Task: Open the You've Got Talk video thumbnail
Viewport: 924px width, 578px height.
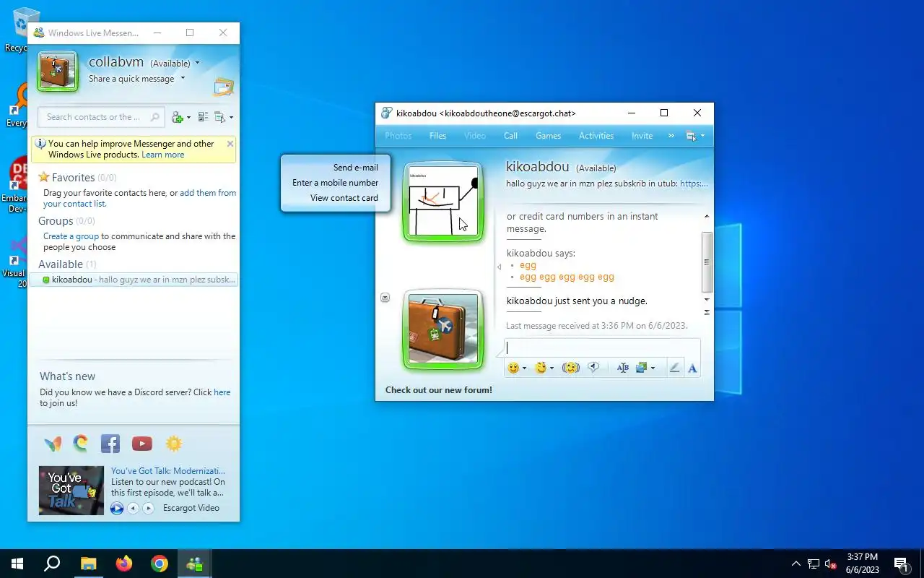Action: click(x=71, y=491)
